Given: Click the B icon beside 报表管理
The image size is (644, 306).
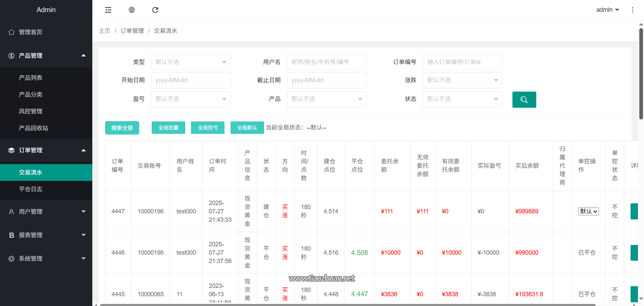Looking at the screenshot, I should pyautogui.click(x=11, y=235).
